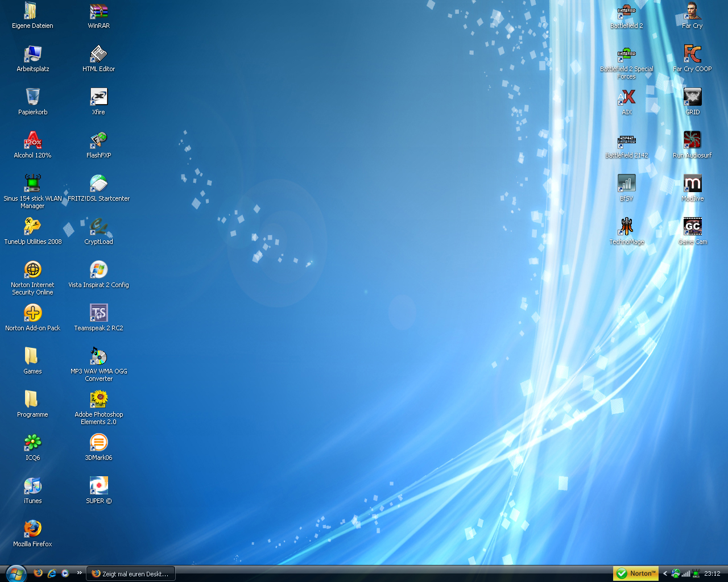Launch the AIX shortcut
Viewport: 728px width, 582px height.
click(x=626, y=98)
